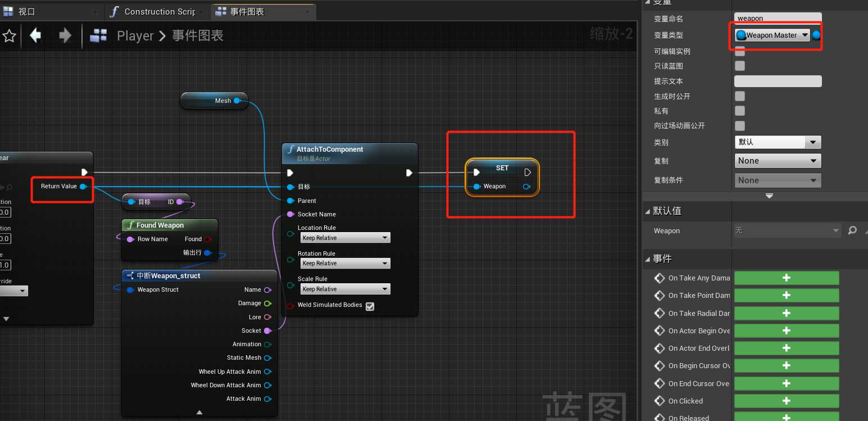Click the Weld Simulated Bodies input pin
868x421 pixels.
click(x=290, y=306)
